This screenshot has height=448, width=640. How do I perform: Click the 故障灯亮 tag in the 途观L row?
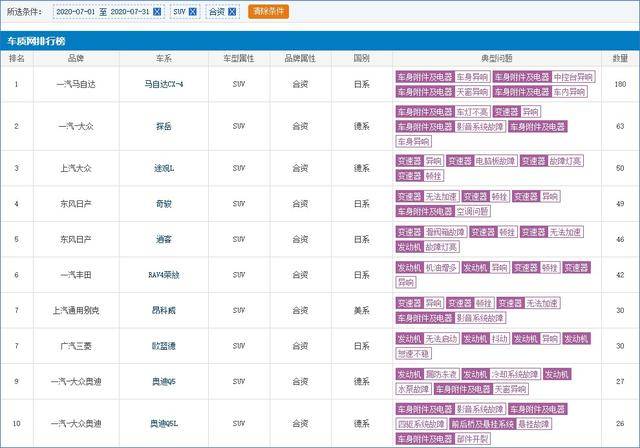(565, 161)
